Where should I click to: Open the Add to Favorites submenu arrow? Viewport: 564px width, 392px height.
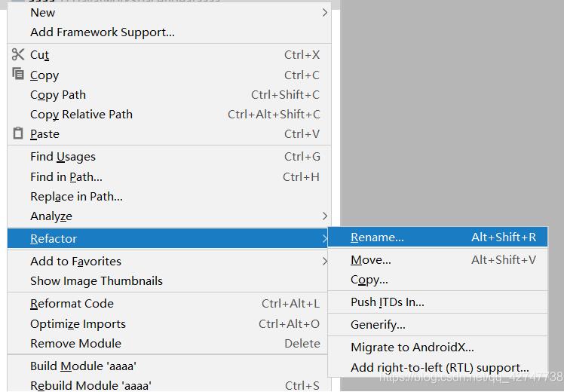[x=325, y=261]
